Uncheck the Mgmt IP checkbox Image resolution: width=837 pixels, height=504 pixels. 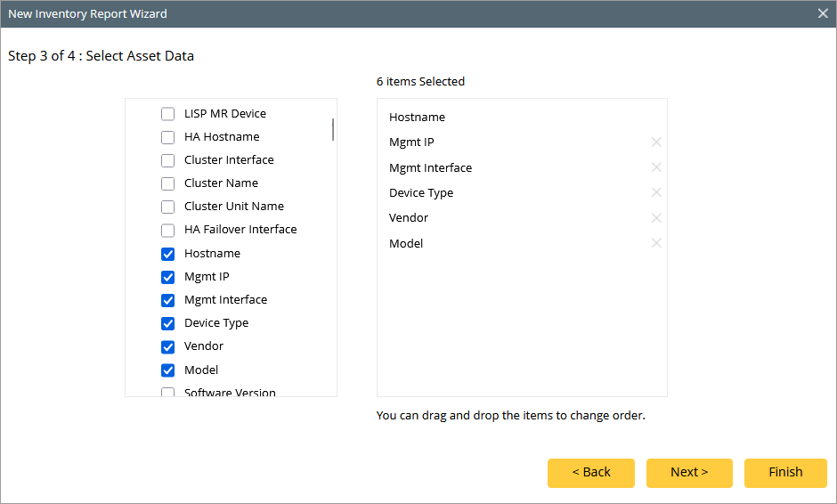coord(167,277)
